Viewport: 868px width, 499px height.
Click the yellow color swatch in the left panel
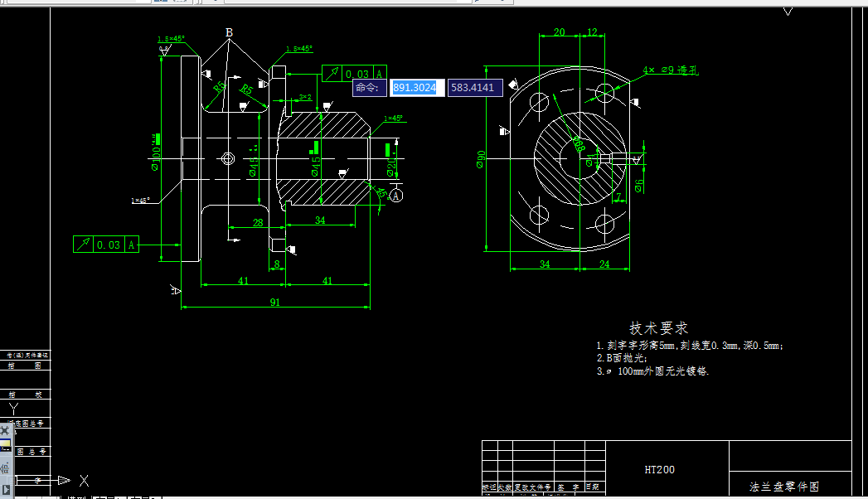click(7, 441)
